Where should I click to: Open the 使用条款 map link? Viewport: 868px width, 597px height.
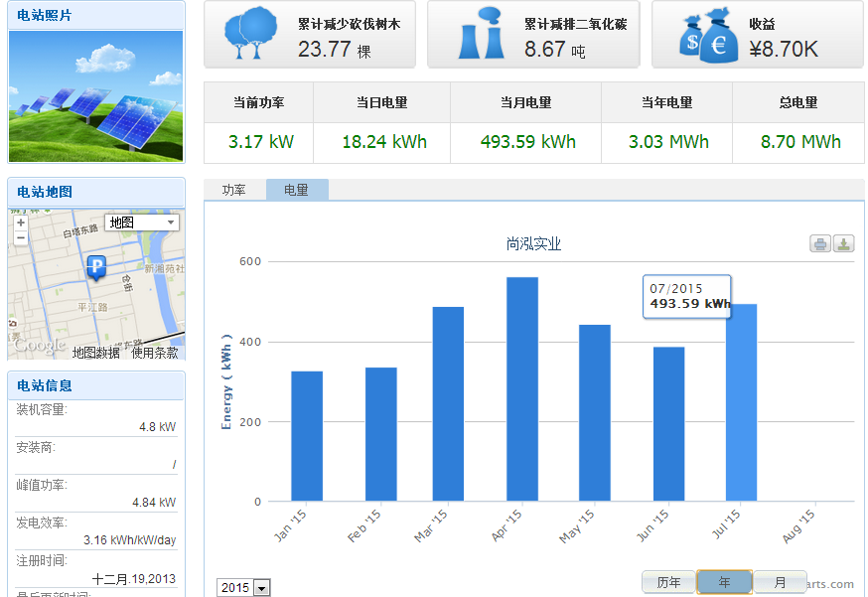155,353
